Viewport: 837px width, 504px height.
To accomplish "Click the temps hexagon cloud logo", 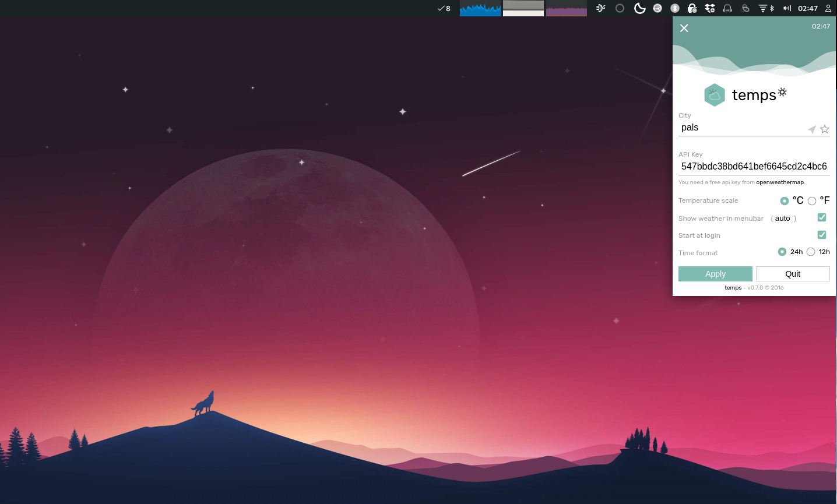I will tap(714, 95).
